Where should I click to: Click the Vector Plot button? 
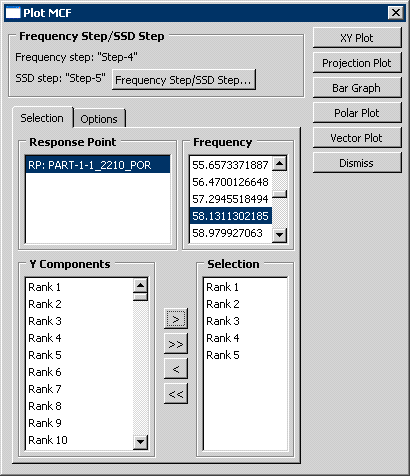coord(357,138)
